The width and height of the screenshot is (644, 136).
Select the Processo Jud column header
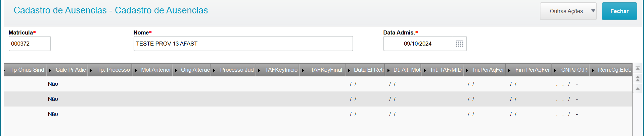click(236, 70)
